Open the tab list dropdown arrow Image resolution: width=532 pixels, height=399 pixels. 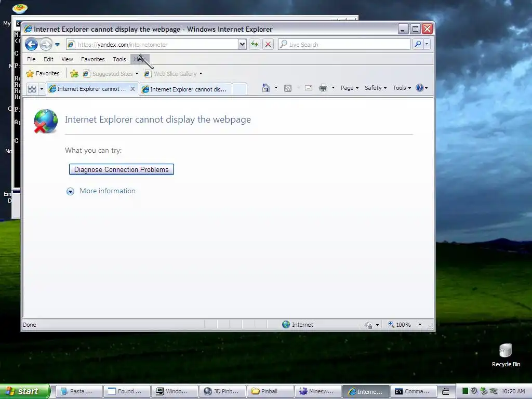[x=42, y=89]
